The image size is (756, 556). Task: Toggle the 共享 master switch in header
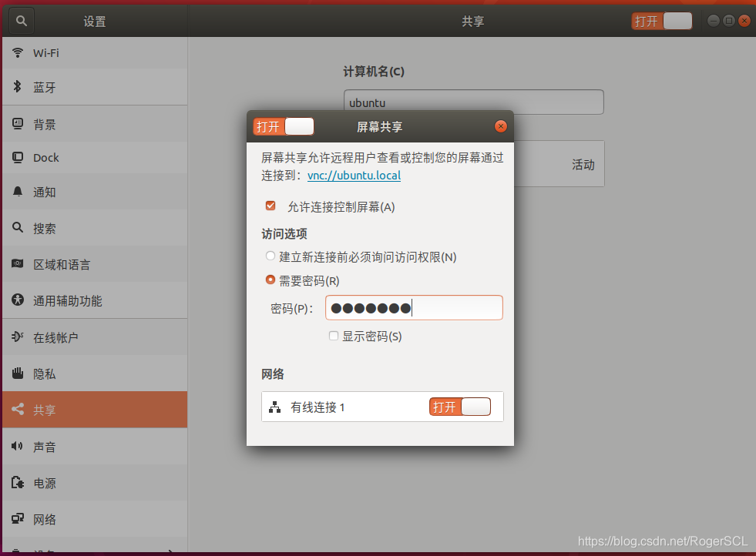(x=662, y=21)
